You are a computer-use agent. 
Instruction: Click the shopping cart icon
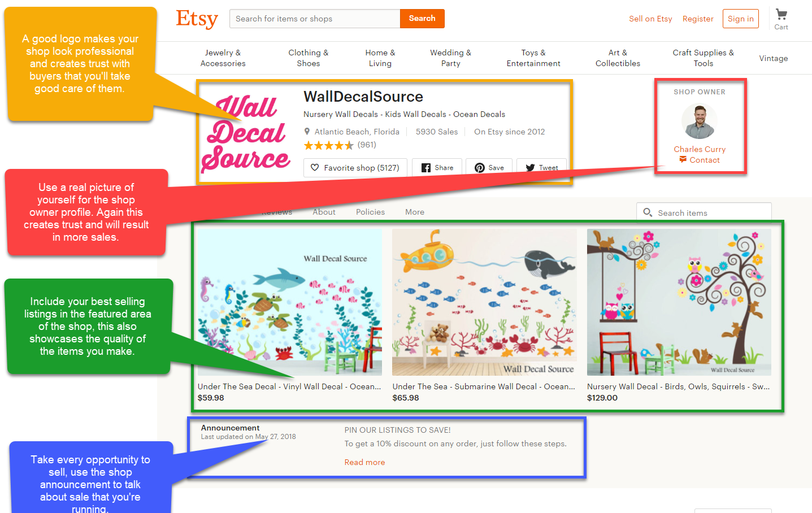pyautogui.click(x=781, y=14)
